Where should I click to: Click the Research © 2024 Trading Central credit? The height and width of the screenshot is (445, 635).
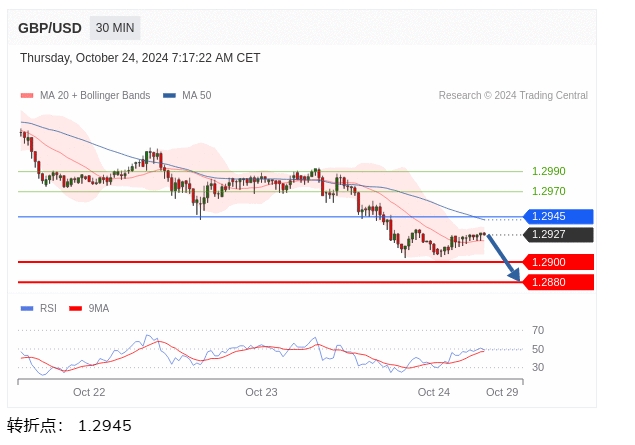tap(513, 96)
